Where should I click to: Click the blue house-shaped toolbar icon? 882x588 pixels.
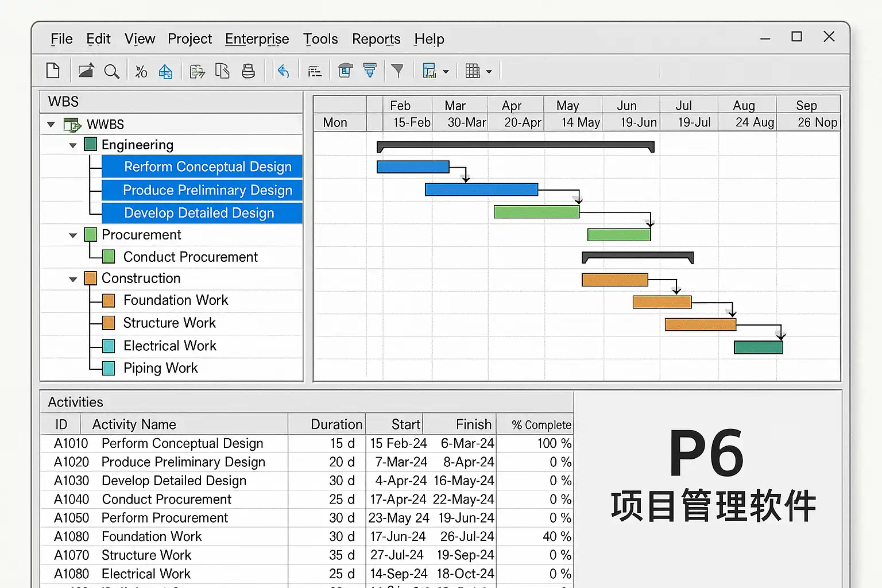click(165, 71)
